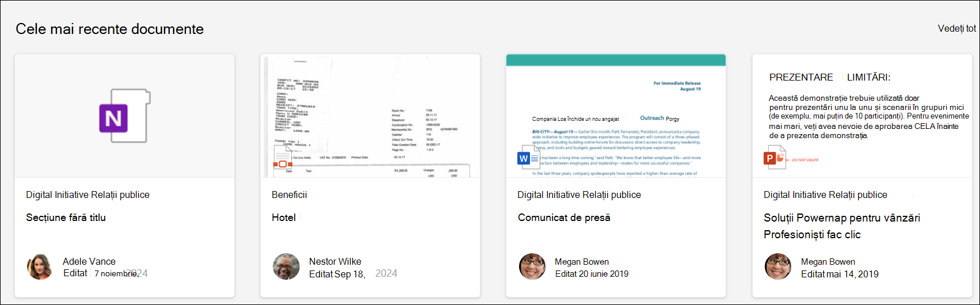Click 'Editat mai 14, 2019' date text
The height and width of the screenshot is (305, 980).
click(840, 274)
